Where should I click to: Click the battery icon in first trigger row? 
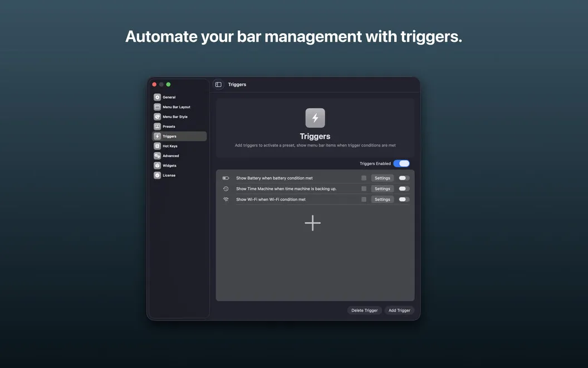[x=226, y=178]
